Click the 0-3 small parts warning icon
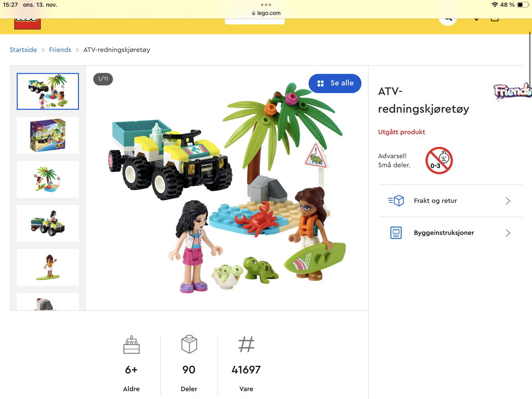 coord(439,161)
